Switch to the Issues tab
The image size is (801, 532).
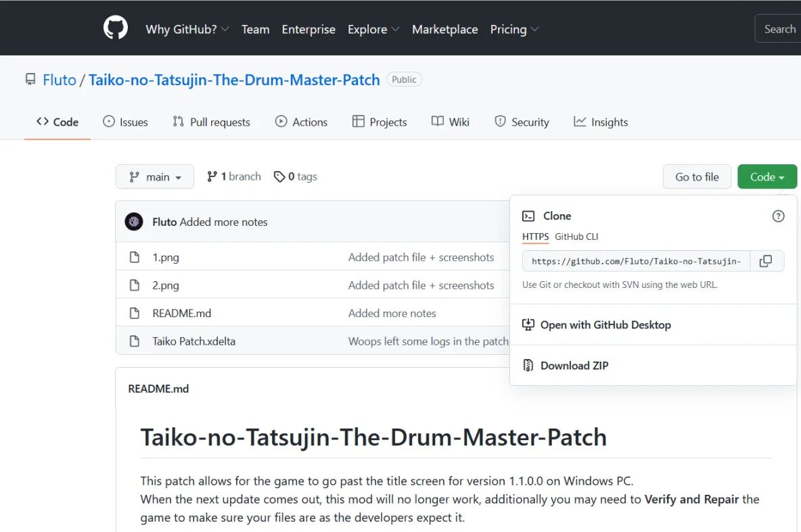pos(125,122)
